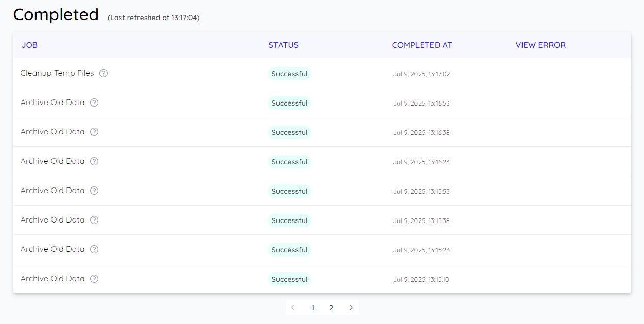The image size is (644, 324).
Task: Click Successful badge in the 13:15:23 row
Action: click(x=289, y=250)
